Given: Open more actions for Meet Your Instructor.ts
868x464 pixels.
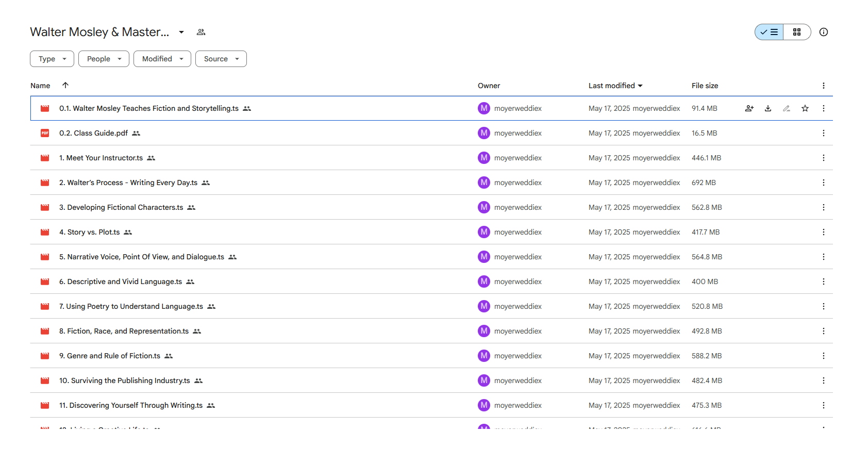Looking at the screenshot, I should (824, 158).
